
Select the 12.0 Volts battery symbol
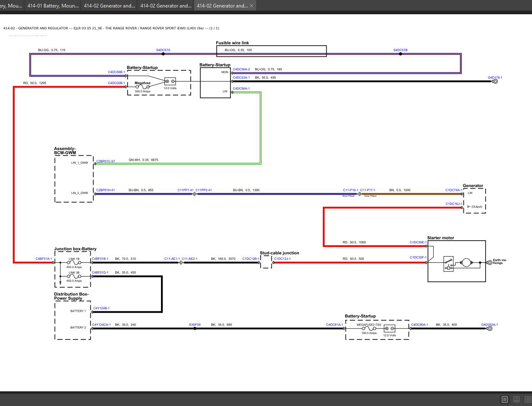(x=170, y=82)
